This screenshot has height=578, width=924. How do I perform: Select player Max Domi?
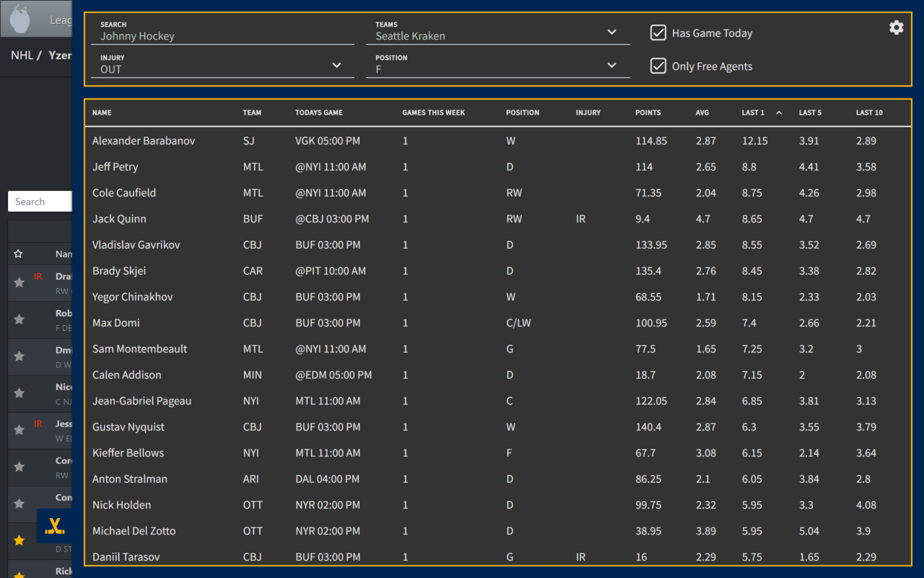pyautogui.click(x=116, y=323)
